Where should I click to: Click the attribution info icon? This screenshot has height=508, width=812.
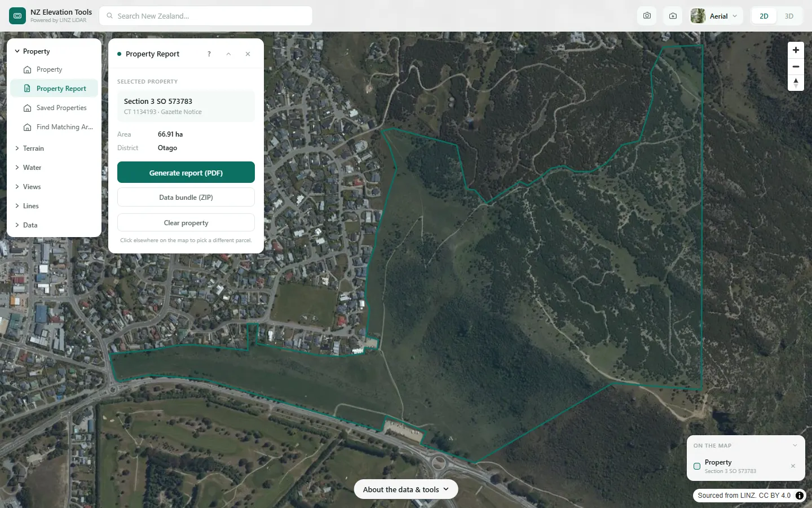(x=800, y=496)
